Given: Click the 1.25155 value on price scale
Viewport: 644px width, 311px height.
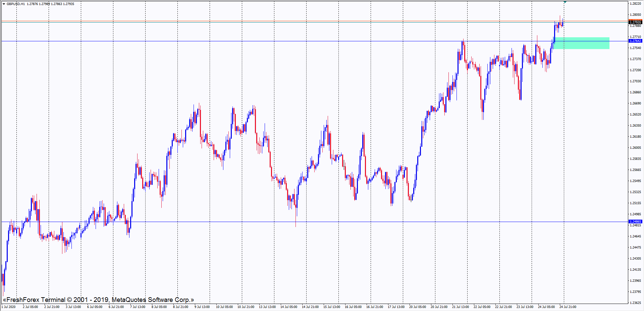Looking at the screenshot, I should click(x=635, y=203).
